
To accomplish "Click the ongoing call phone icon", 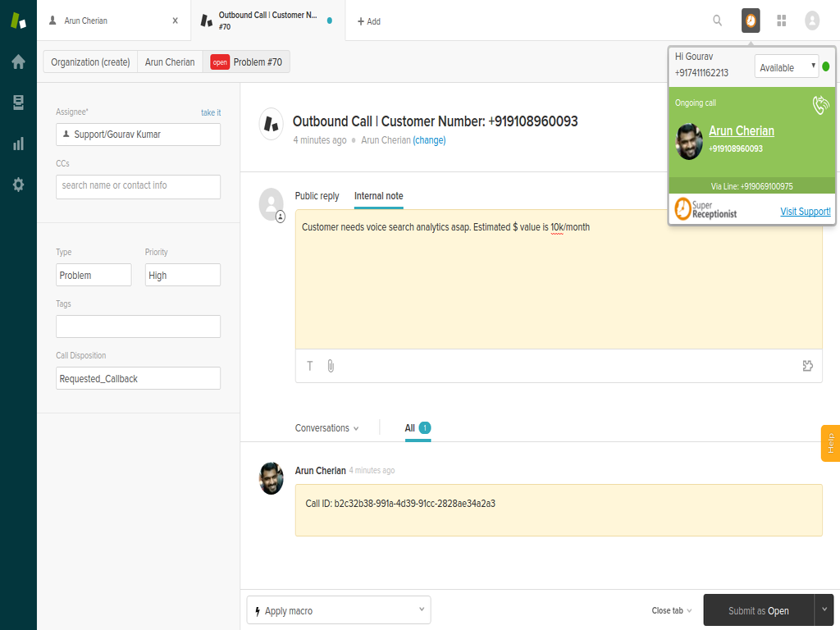I will [x=820, y=105].
